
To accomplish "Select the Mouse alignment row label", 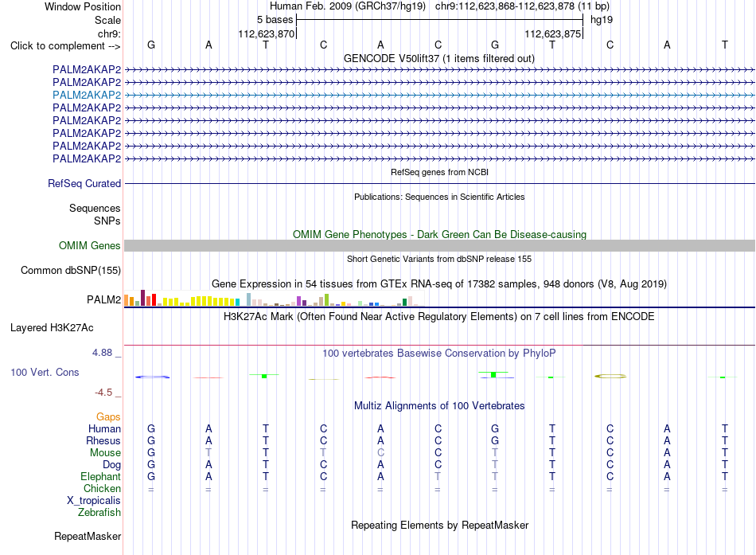I will coord(105,453).
